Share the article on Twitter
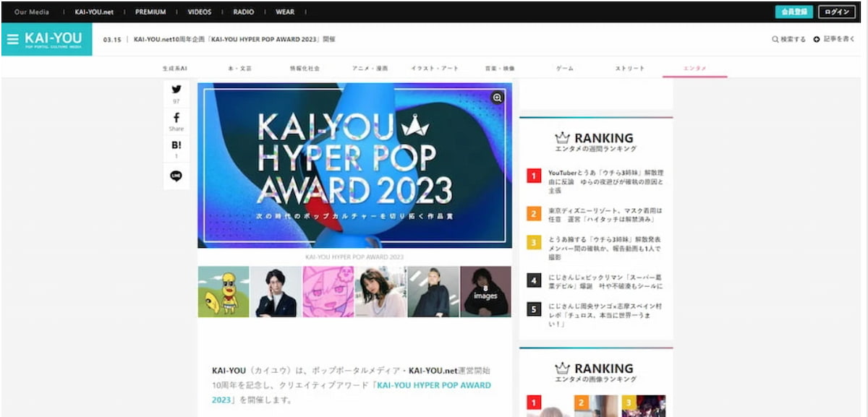The image size is (868, 417). pos(176,90)
